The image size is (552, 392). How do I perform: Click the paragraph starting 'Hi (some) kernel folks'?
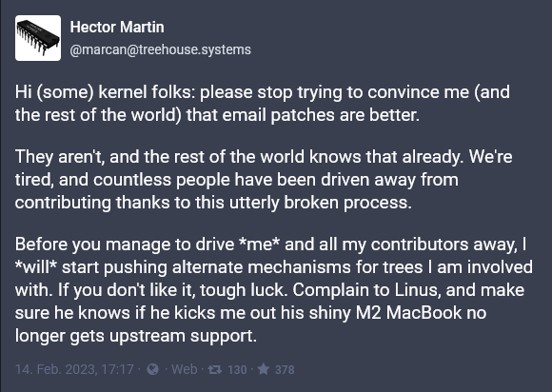[x=263, y=104]
